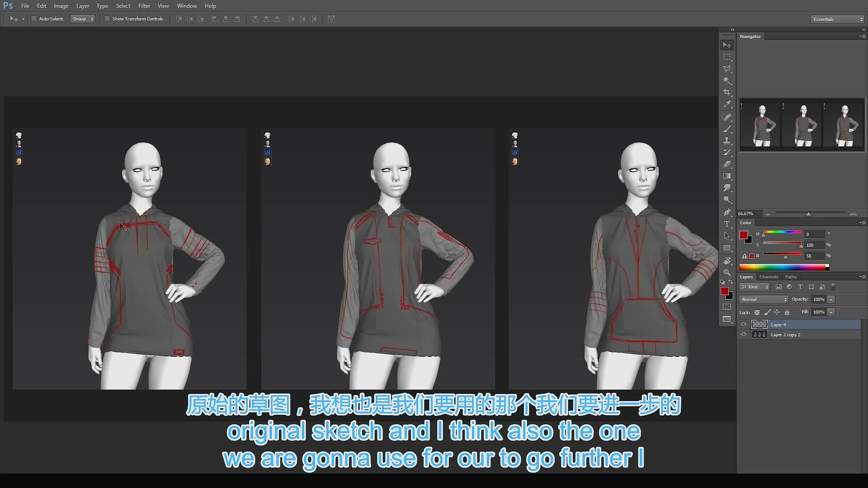This screenshot has height=488, width=868.
Task: Select the Lasso tool
Action: tap(727, 69)
